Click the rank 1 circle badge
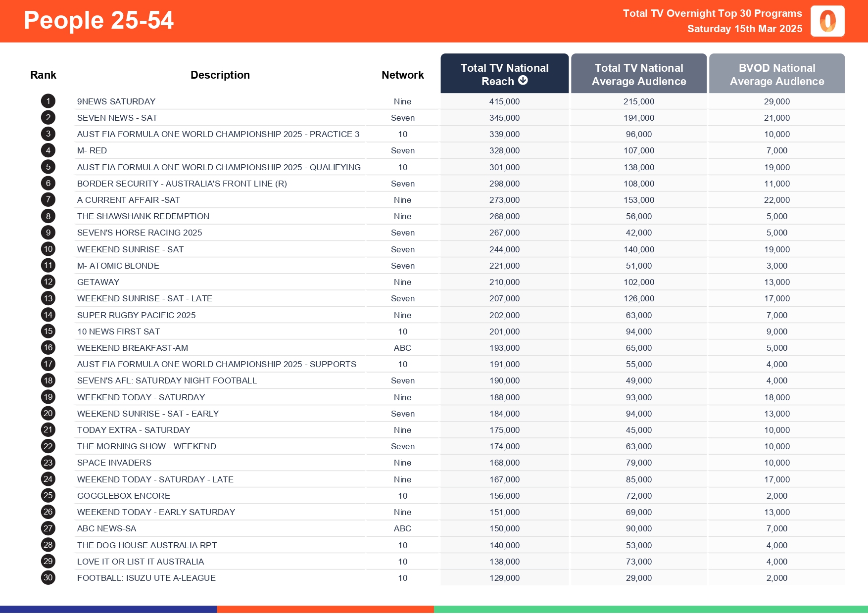This screenshot has width=868, height=614. click(x=48, y=101)
